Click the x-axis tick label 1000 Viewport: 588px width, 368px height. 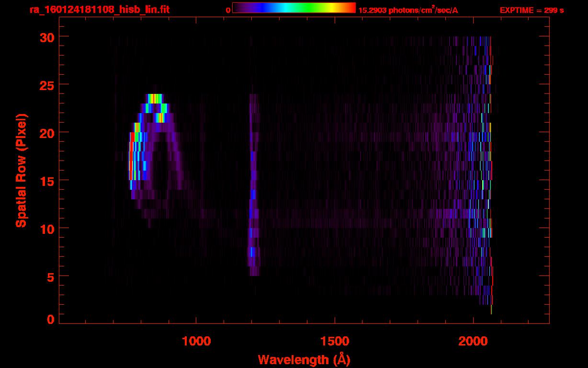click(x=196, y=341)
